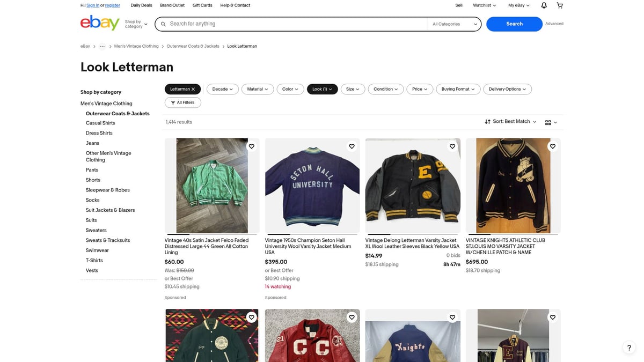The width and height of the screenshot is (644, 362).
Task: Expand the Decade filter dropdown
Action: [x=222, y=89]
